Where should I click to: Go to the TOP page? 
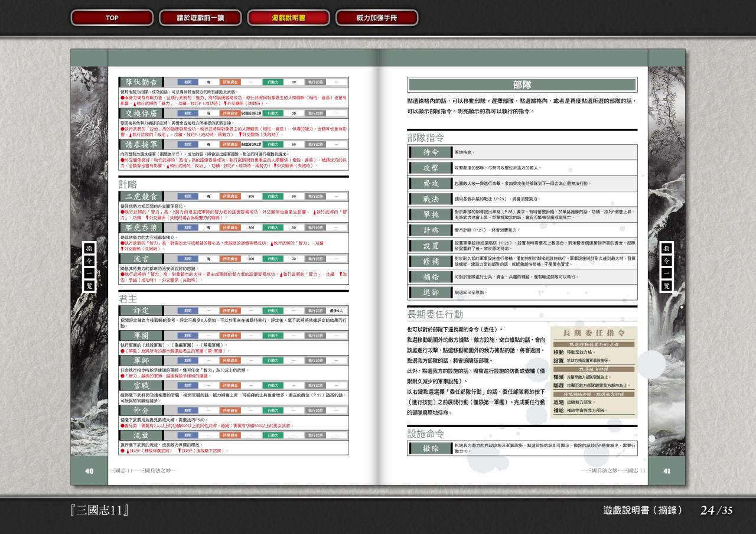(x=112, y=18)
